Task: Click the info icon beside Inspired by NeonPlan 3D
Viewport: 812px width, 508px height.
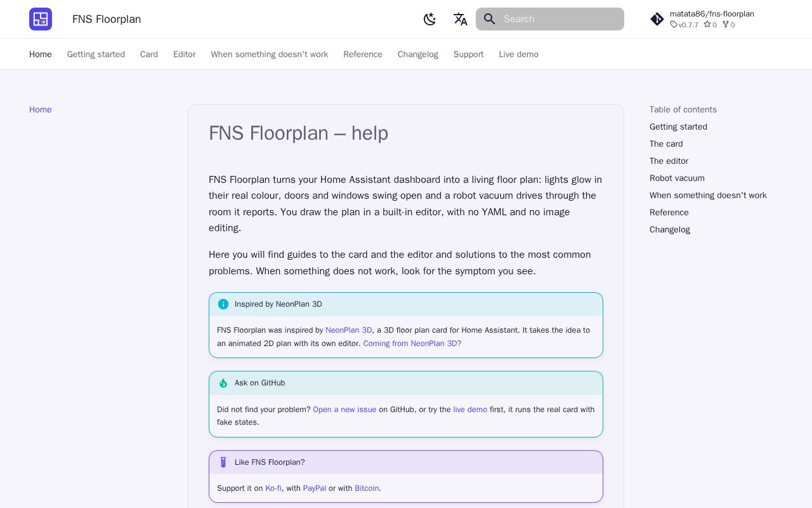Action: click(223, 304)
